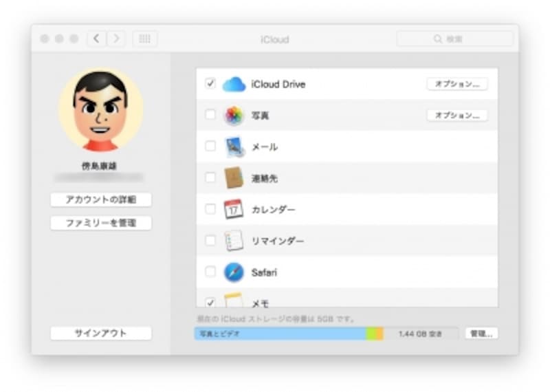This screenshot has width=550, height=392.
Task: Click the 1.44 GB free space text
Action: [420, 334]
